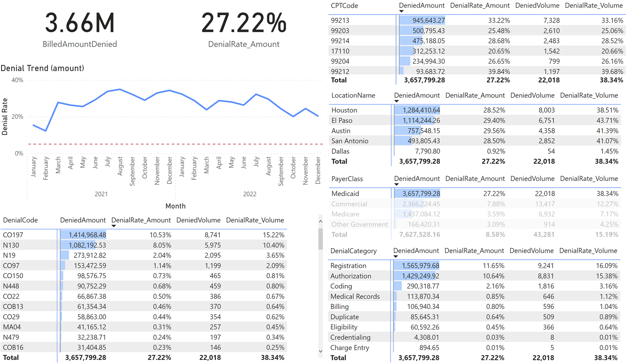Select the Medicaid row in PayerClass table
Viewport: 632px width, 364px height.
pos(345,194)
